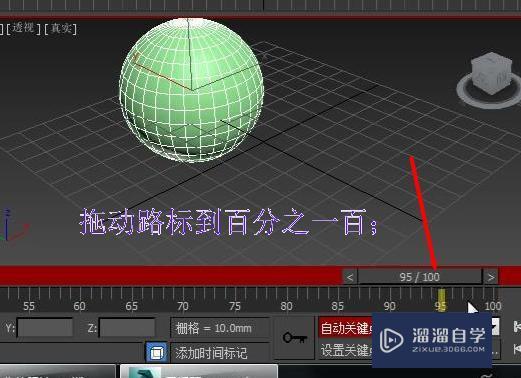
Task: Click frame 55 on the track bar
Action: click(x=29, y=306)
